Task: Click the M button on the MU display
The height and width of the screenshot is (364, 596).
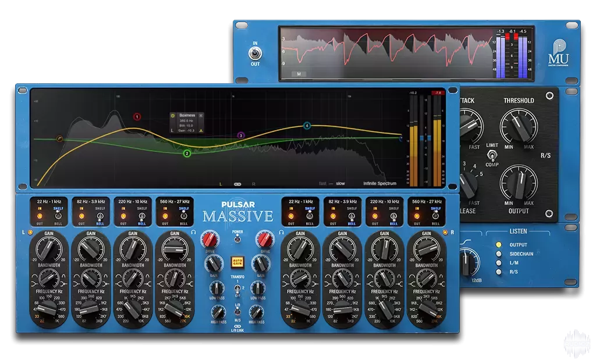Action: 299,74
